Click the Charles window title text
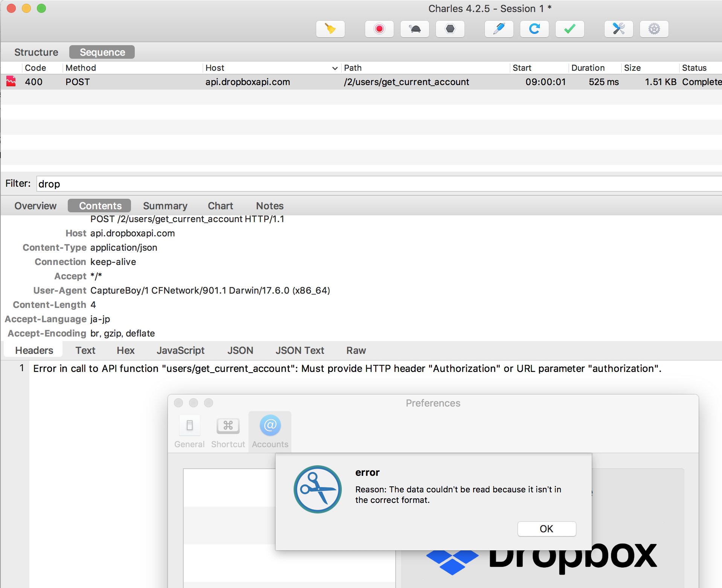The image size is (722, 588). click(490, 8)
